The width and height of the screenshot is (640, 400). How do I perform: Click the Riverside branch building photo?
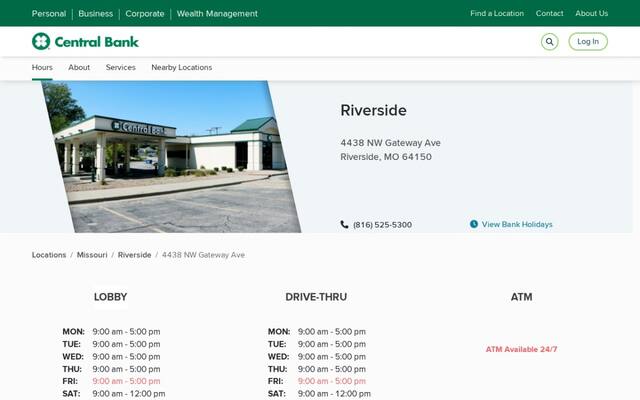coord(171,157)
